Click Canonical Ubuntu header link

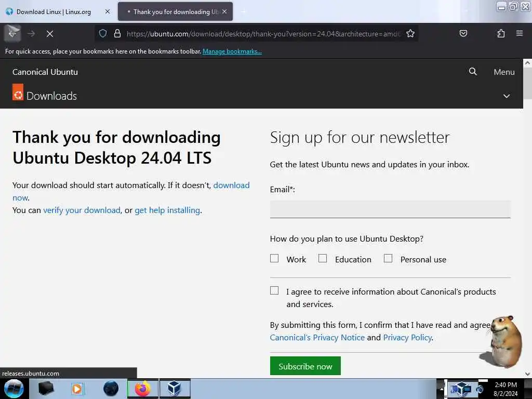pos(45,72)
